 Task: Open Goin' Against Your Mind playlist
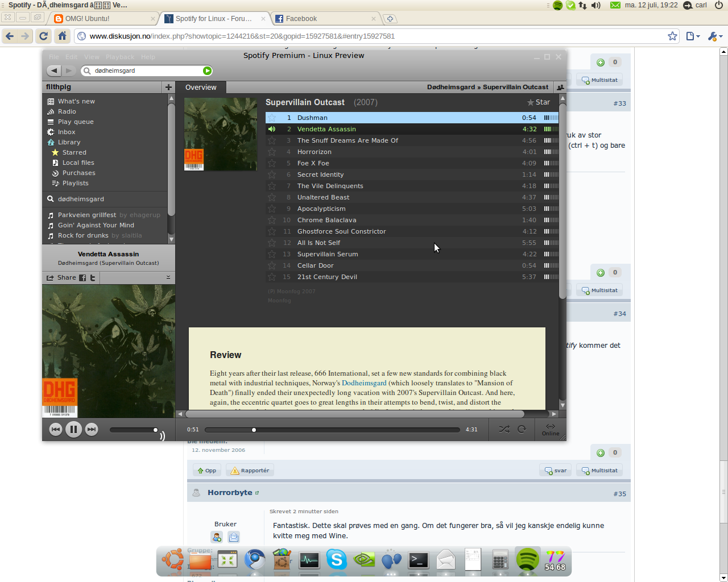point(96,225)
